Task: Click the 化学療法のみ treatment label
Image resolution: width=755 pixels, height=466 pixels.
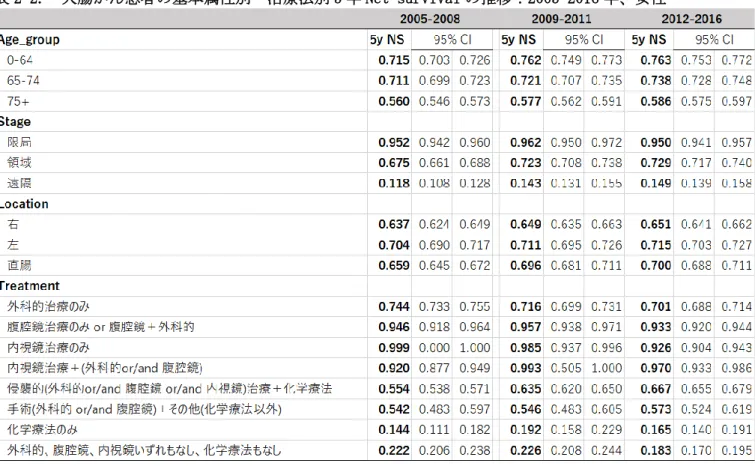Action: click(42, 429)
